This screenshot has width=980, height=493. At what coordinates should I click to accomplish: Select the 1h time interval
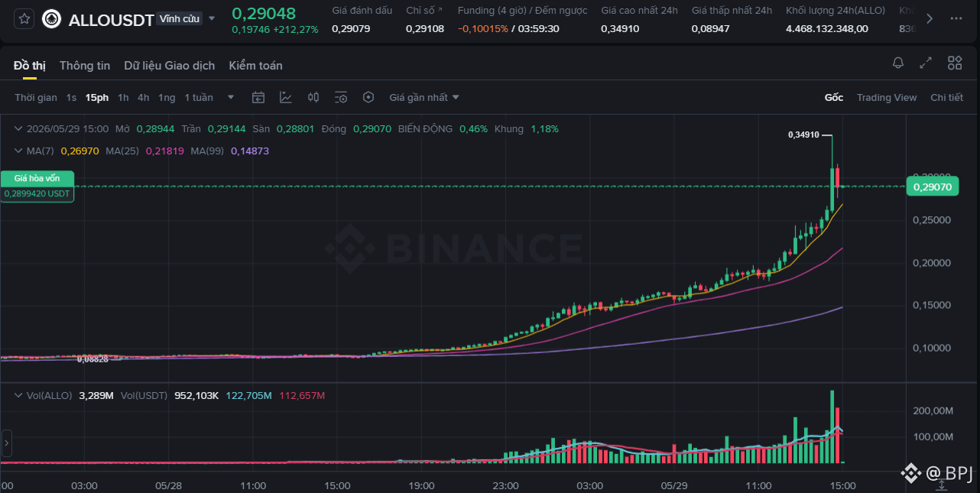point(123,97)
